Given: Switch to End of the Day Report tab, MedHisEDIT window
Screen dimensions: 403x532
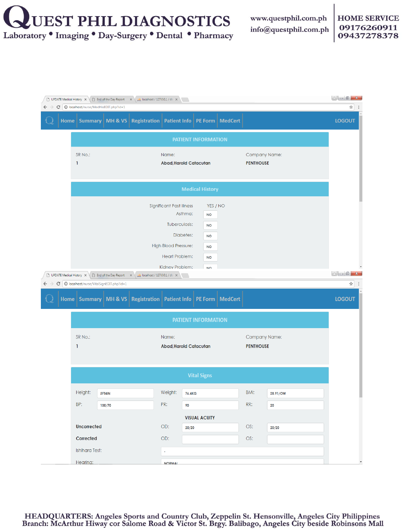Looking at the screenshot, I should click(111, 100).
